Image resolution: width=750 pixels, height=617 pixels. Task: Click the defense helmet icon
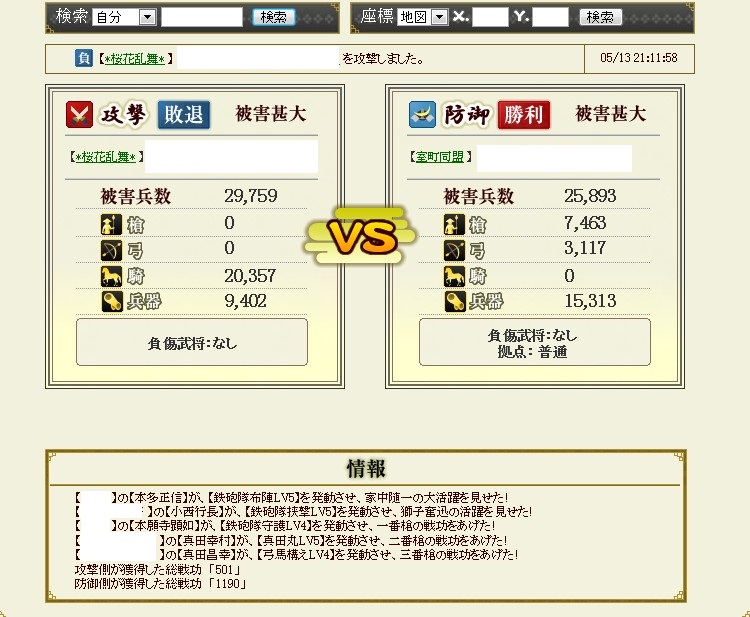(x=422, y=114)
